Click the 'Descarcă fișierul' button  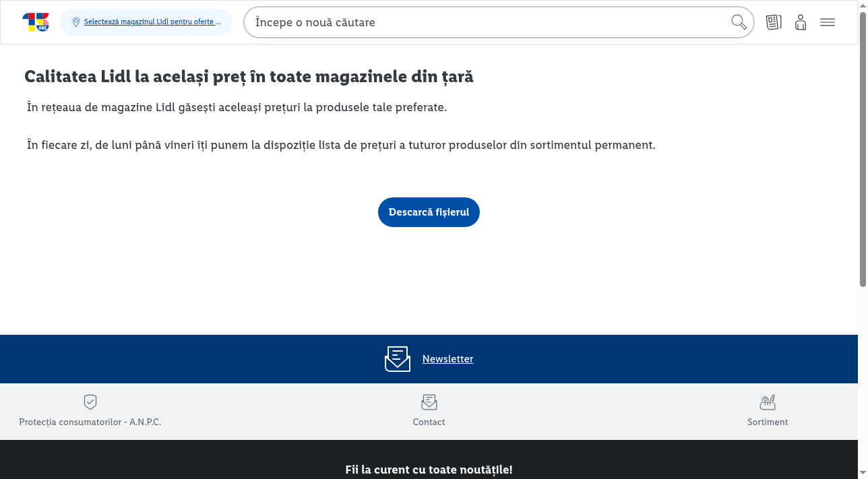point(429,212)
